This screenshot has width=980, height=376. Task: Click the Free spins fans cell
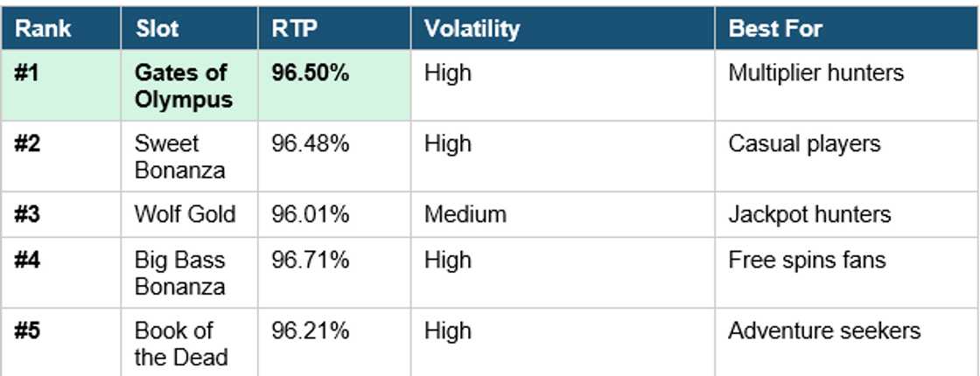pyautogui.click(x=807, y=260)
